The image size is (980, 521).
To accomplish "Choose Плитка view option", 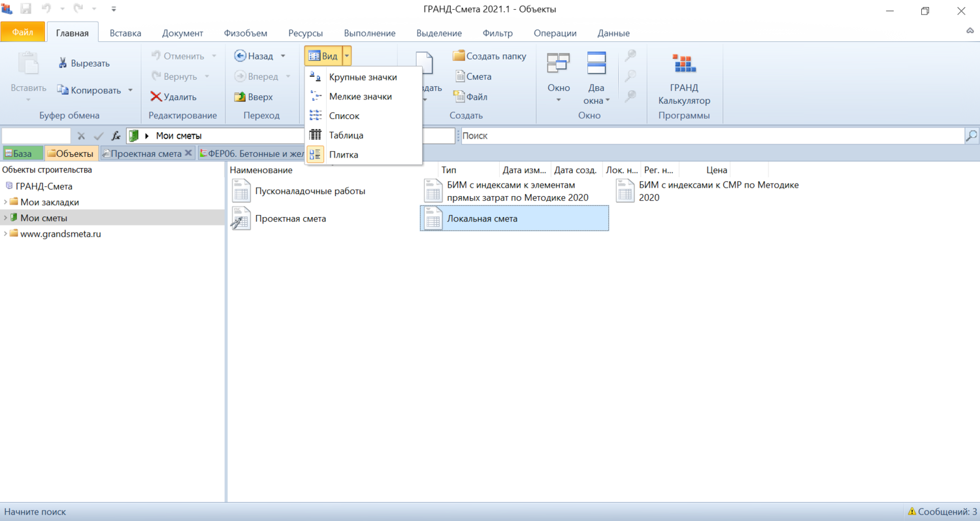I will point(363,155).
